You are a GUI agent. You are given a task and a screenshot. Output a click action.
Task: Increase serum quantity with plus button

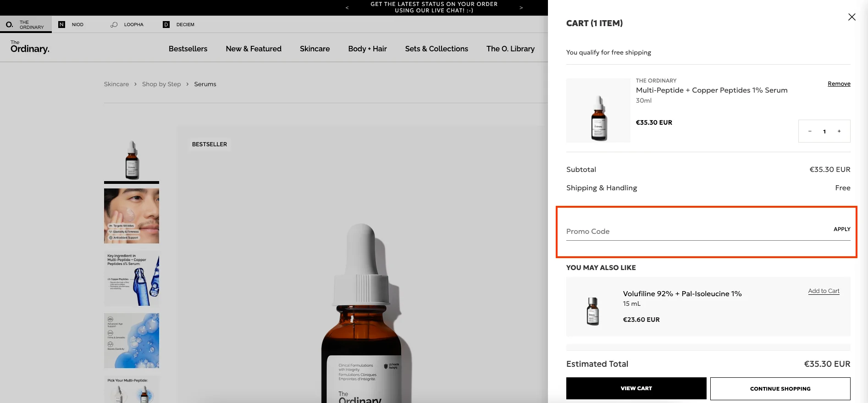839,131
